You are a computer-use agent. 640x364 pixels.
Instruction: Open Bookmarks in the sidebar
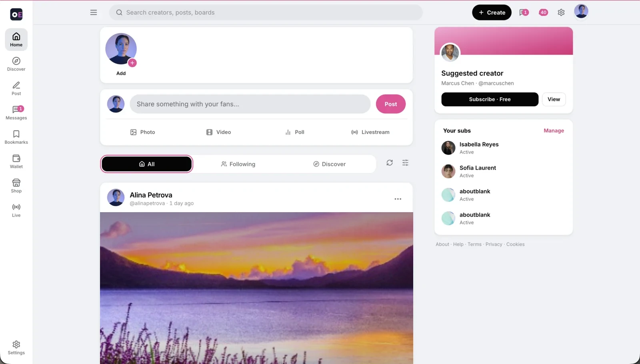click(x=16, y=137)
